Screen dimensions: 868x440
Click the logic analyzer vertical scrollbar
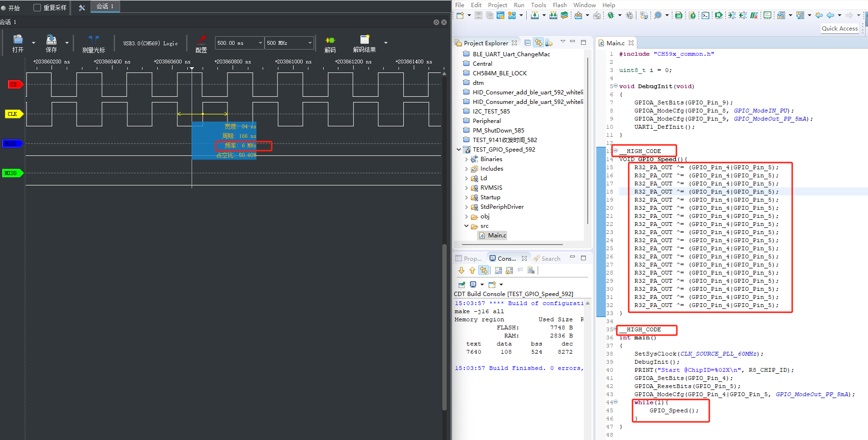[x=444, y=327]
